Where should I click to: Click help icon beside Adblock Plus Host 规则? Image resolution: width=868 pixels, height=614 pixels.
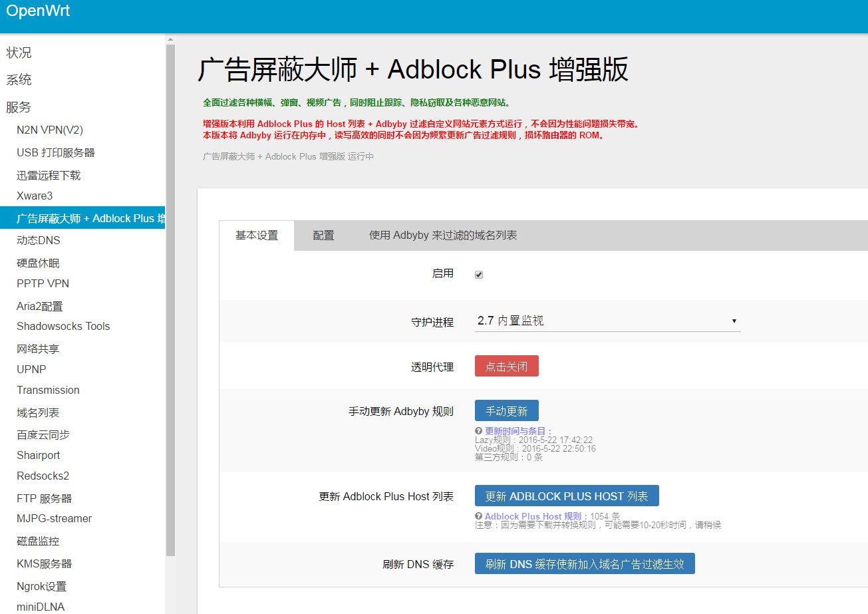pos(478,516)
